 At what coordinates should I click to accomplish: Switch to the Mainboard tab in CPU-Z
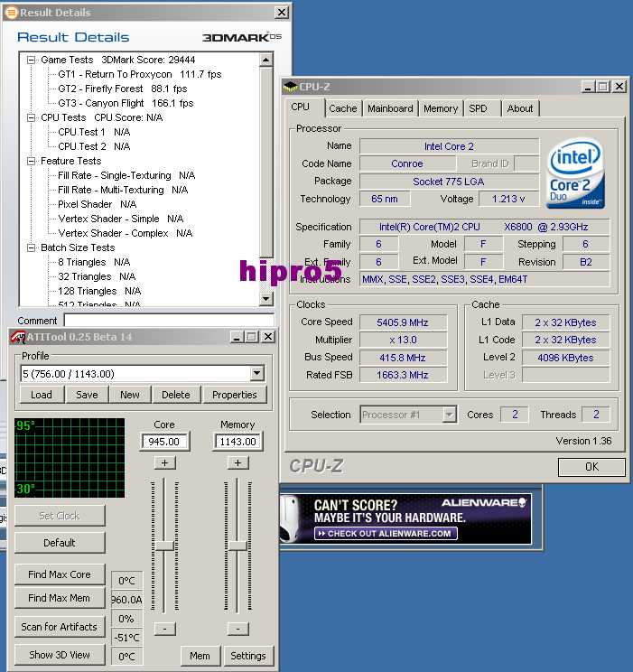click(x=390, y=108)
